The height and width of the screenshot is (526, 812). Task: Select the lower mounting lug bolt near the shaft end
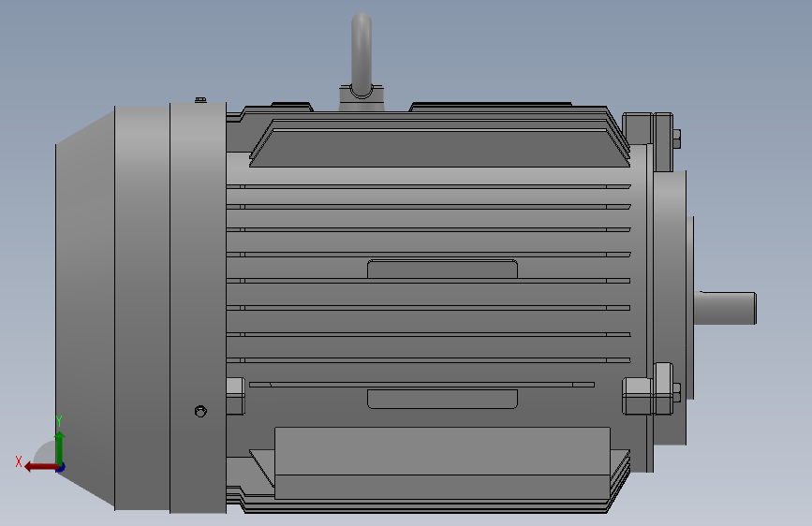point(676,393)
